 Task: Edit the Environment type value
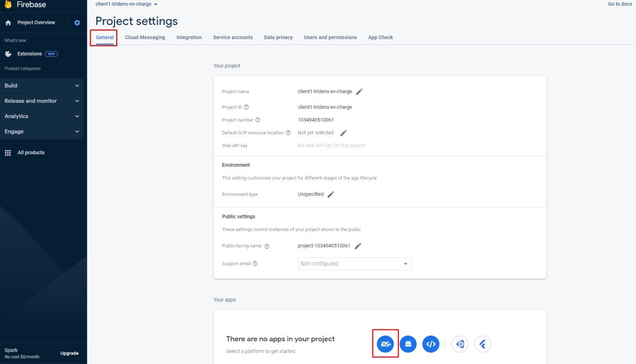(x=331, y=194)
